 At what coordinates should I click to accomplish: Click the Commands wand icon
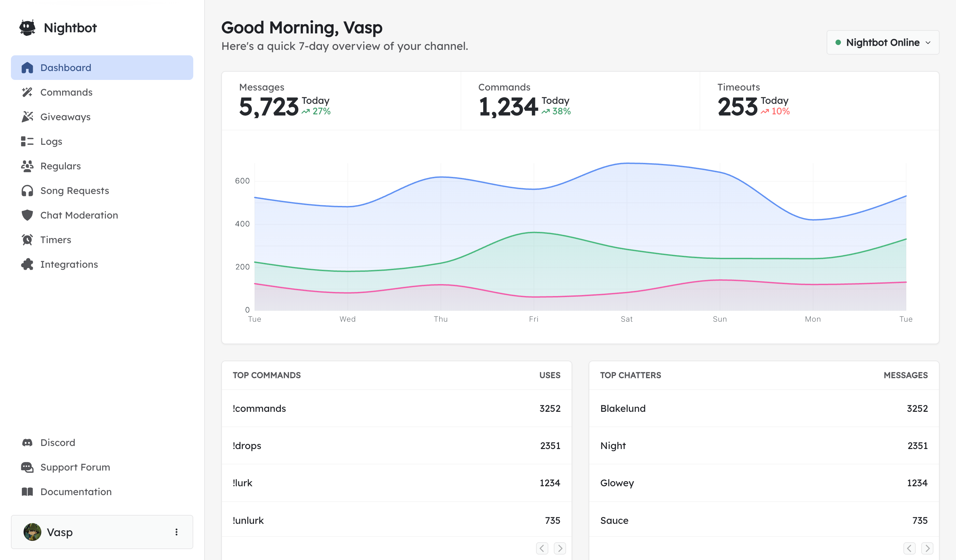click(27, 92)
